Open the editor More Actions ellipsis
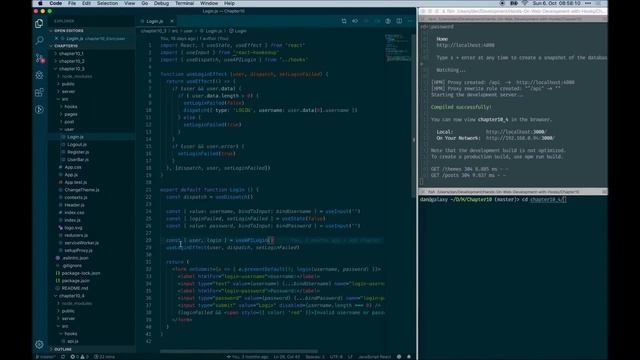The image size is (640, 360). point(410,21)
